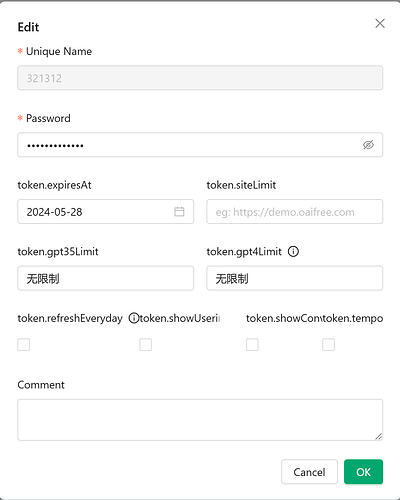Focus the token.gpt35Limit input

pos(105,278)
